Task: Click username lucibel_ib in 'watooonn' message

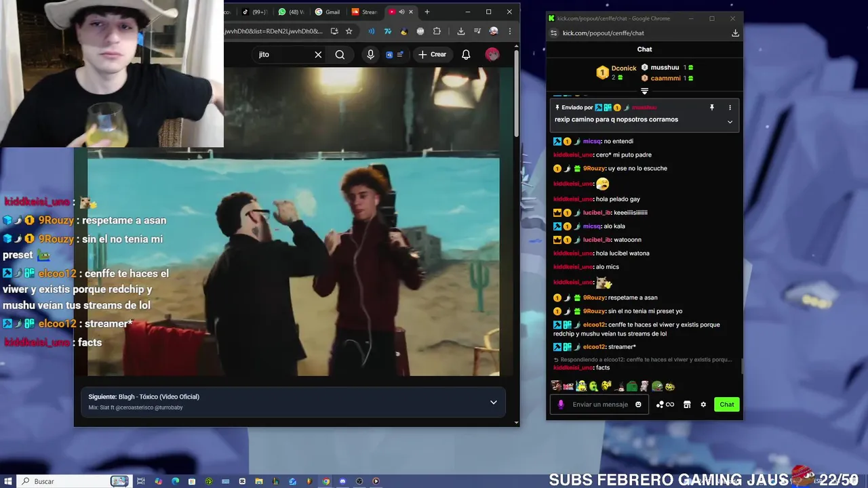Action: click(597, 239)
